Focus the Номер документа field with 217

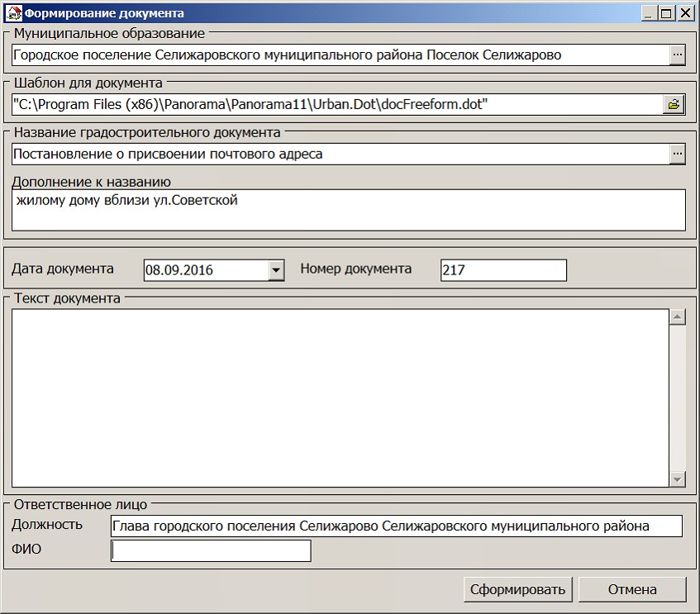pos(503,270)
